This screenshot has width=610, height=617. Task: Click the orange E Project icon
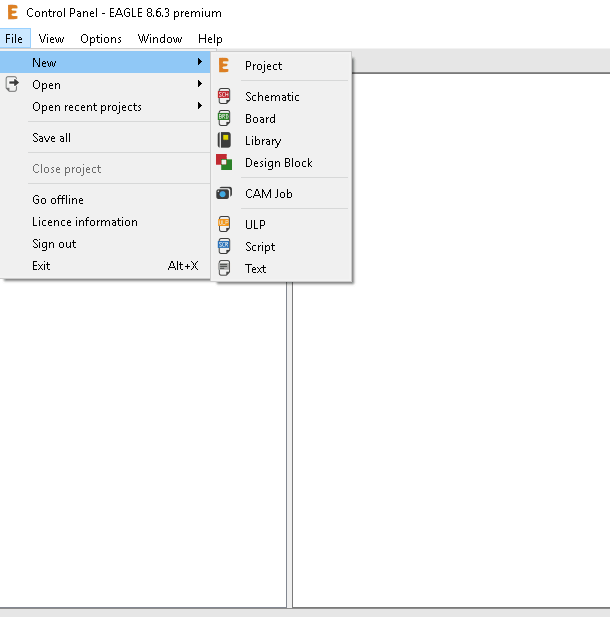click(224, 65)
